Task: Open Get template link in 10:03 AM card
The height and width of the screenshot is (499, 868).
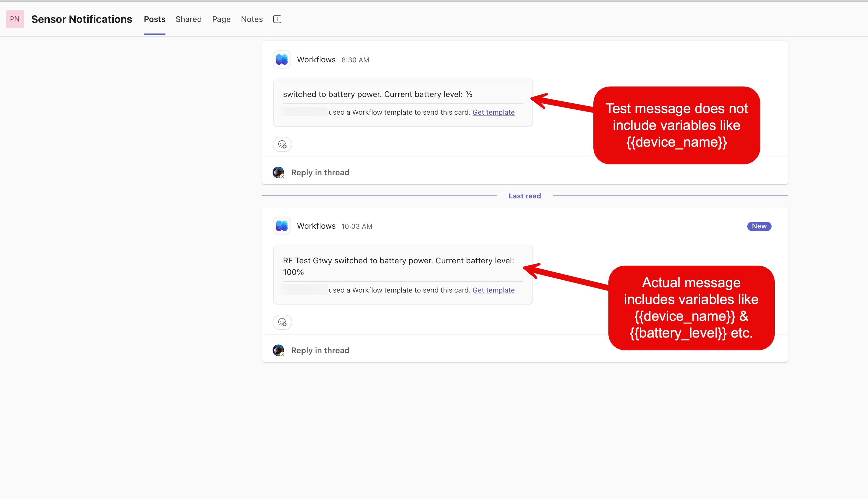Action: [493, 290]
